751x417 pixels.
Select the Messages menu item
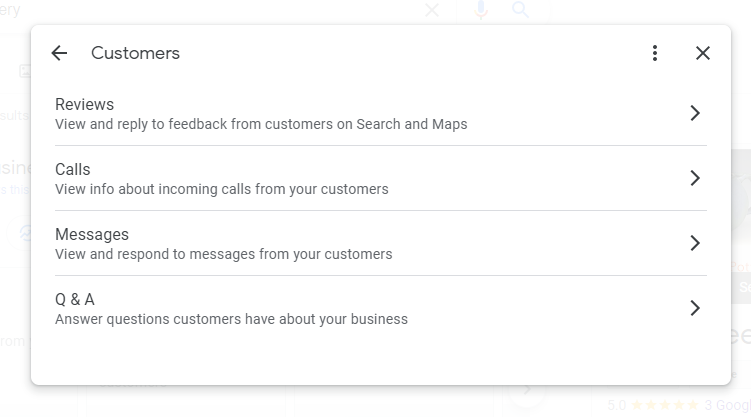[x=92, y=234]
